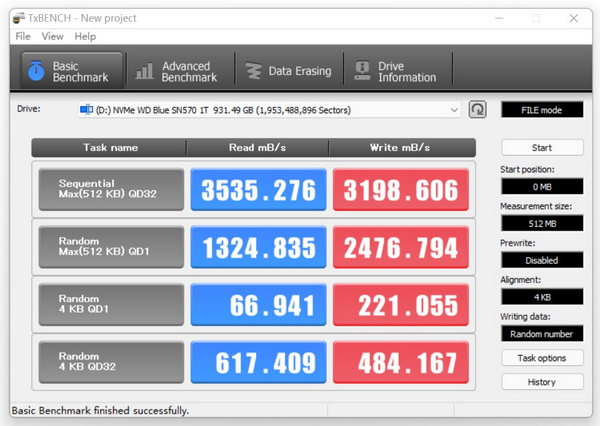Change the Measurement size 512 MB value
Image resolution: width=600 pixels, height=426 pixels.
tap(542, 224)
